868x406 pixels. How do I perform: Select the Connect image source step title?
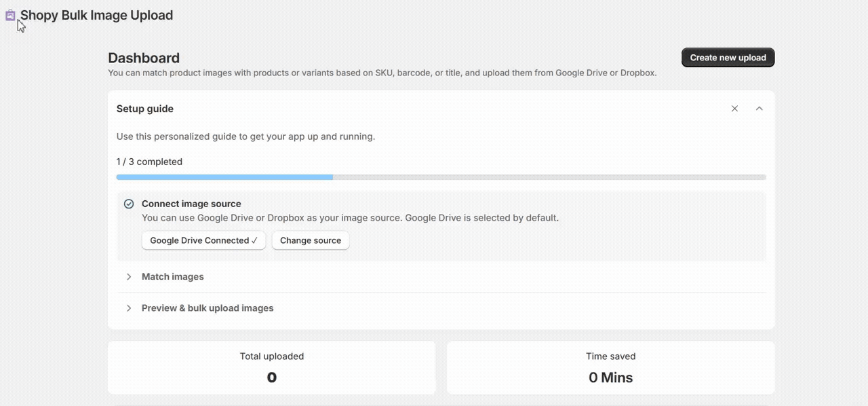pos(191,204)
